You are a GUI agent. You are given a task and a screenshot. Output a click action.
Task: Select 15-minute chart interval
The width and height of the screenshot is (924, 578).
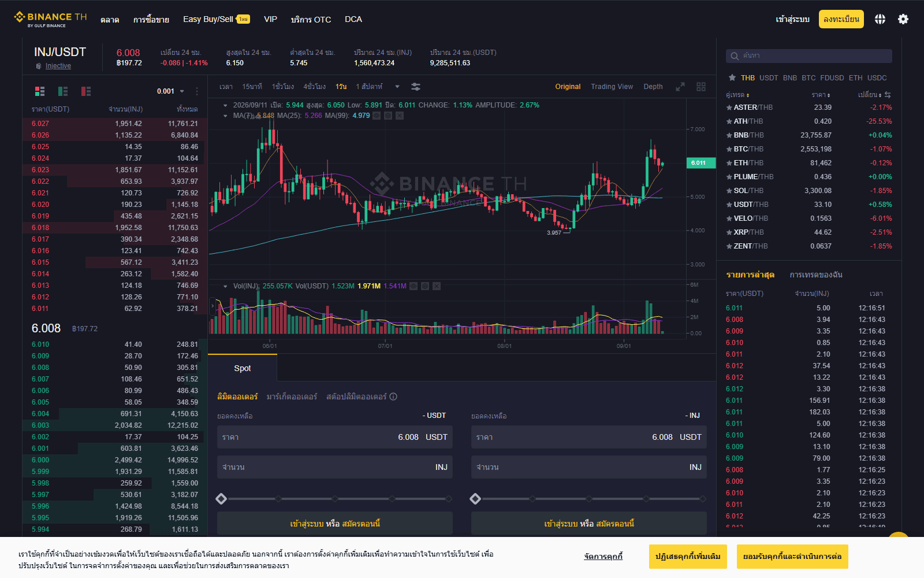click(x=252, y=87)
